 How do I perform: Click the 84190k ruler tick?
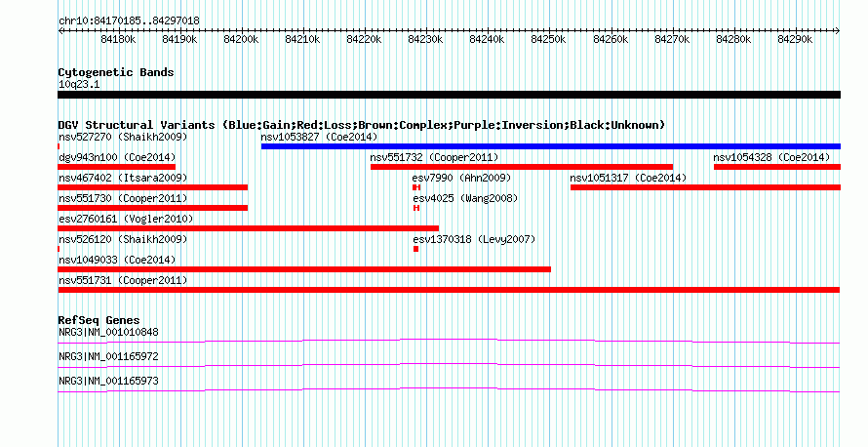179,39
